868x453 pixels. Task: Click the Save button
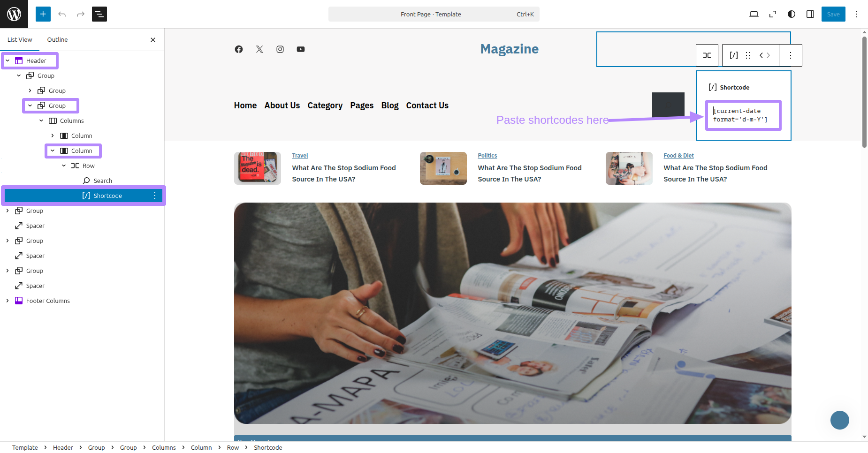point(833,14)
